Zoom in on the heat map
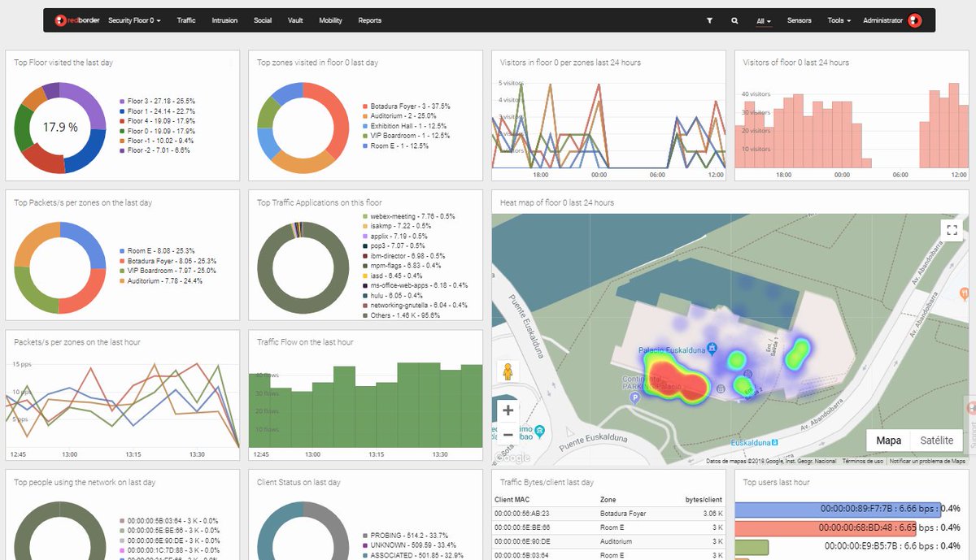This screenshot has height=560, width=976. 508,410
